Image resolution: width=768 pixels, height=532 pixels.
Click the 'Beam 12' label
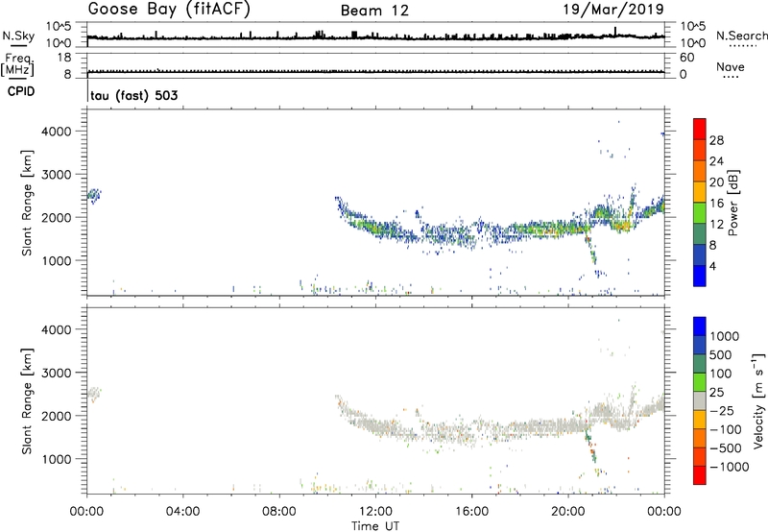point(374,11)
